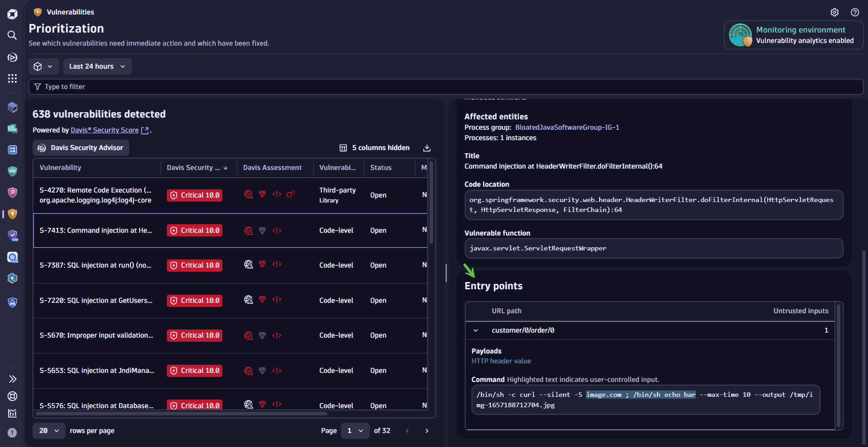Open the play-circle automation icon in sidebar
The height and width of the screenshot is (447, 868).
point(12,57)
